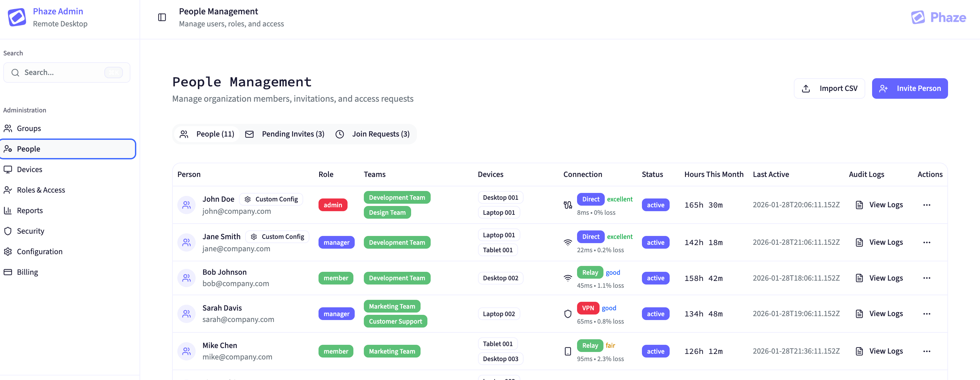Click the shield VPN icon for Sarah Davis
The height and width of the screenshot is (380, 980).
(x=568, y=314)
